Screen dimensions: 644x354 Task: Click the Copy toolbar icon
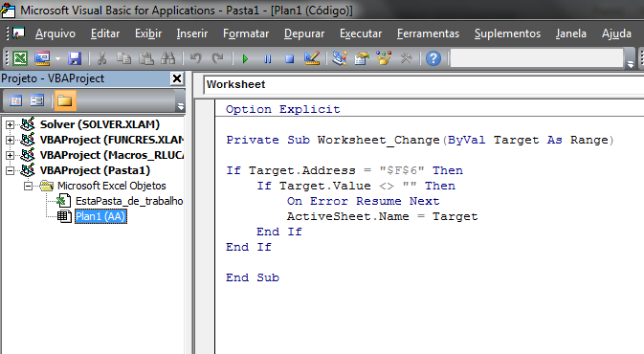(x=123, y=58)
